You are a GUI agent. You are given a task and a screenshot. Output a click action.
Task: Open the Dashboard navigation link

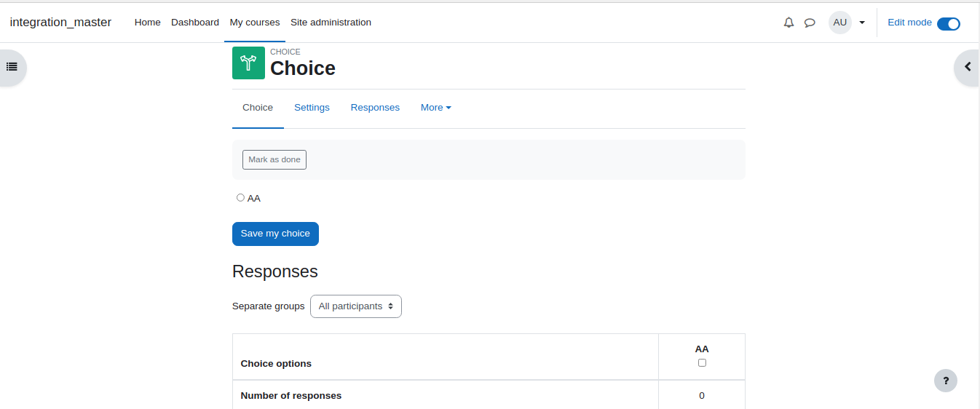[195, 23]
